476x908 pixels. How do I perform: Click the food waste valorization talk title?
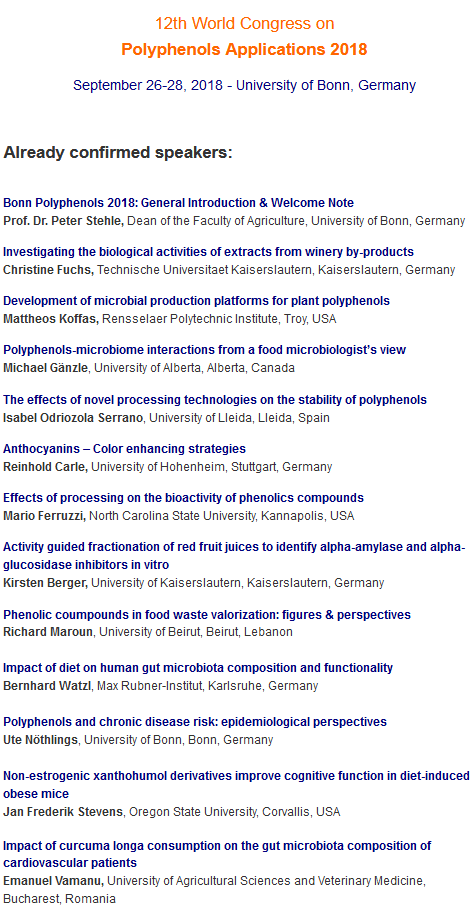click(207, 614)
